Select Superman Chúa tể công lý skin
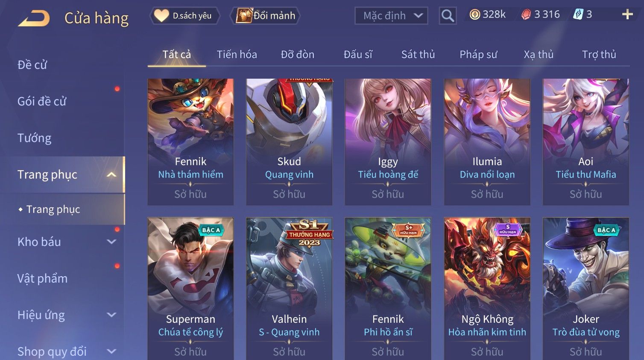Screen dimensions: 644x360 pos(190,289)
